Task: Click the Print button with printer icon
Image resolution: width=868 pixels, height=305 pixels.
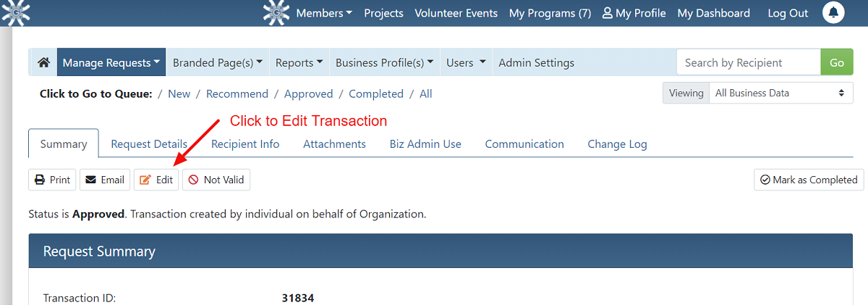Action: (53, 180)
